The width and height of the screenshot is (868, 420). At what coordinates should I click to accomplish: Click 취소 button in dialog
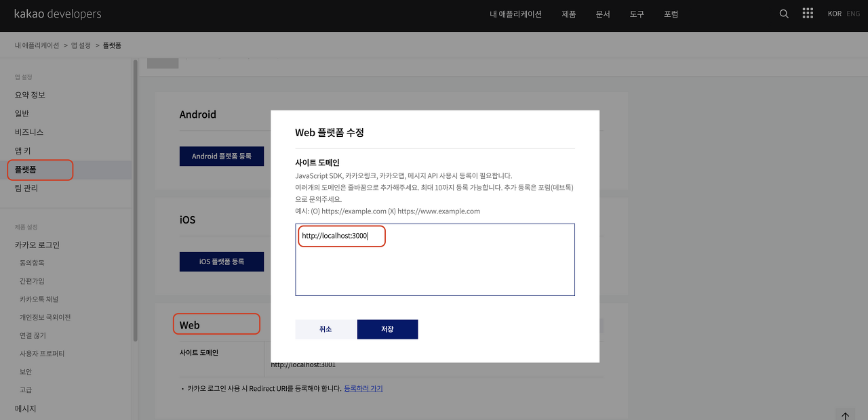point(325,329)
